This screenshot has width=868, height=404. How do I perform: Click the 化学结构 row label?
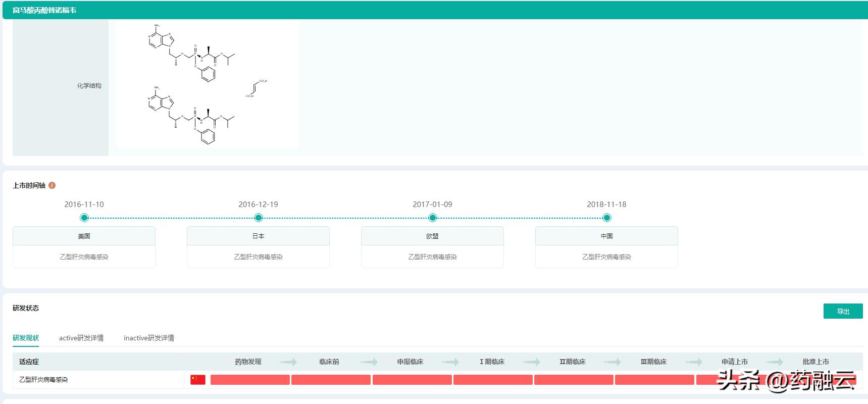point(89,86)
